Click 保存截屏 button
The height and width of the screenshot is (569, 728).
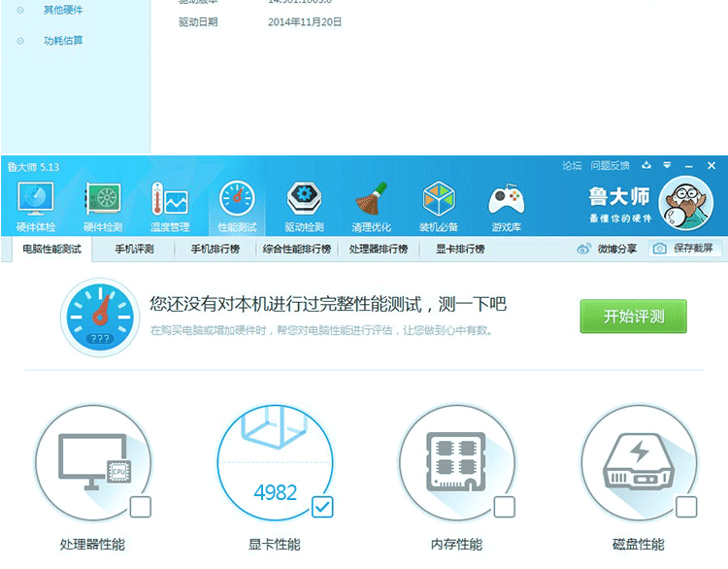click(685, 249)
